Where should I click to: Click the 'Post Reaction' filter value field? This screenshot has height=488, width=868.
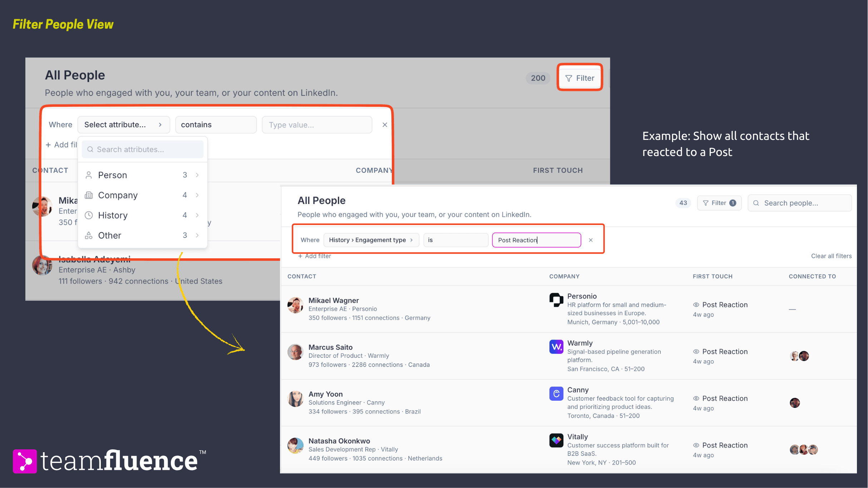[x=536, y=240]
